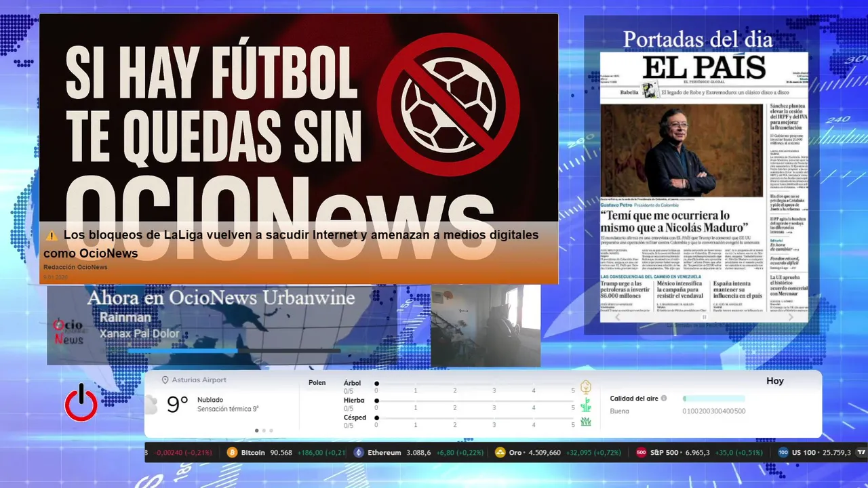Click the Oro gold icon in the ticker
Screen dimensions: 868x488
pyautogui.click(x=500, y=453)
